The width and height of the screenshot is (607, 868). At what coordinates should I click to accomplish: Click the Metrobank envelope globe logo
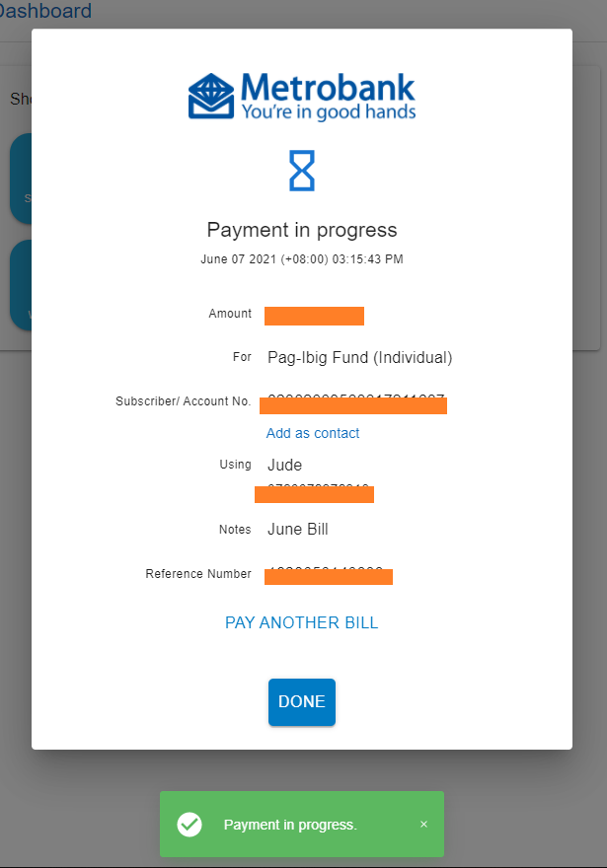coord(211,97)
